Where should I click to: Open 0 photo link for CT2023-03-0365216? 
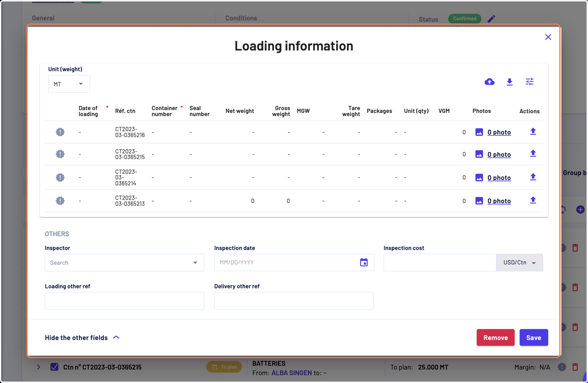(499, 132)
